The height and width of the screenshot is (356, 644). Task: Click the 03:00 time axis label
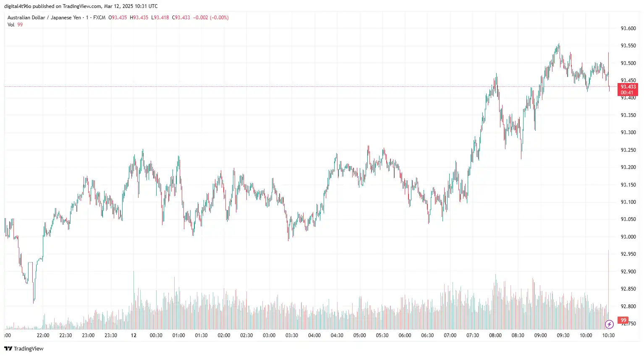pyautogui.click(x=269, y=335)
